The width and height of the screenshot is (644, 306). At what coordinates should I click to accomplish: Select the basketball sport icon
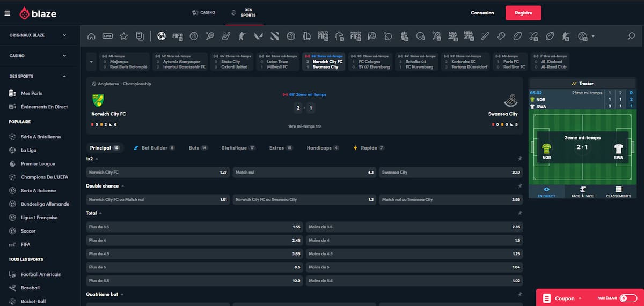click(x=194, y=36)
